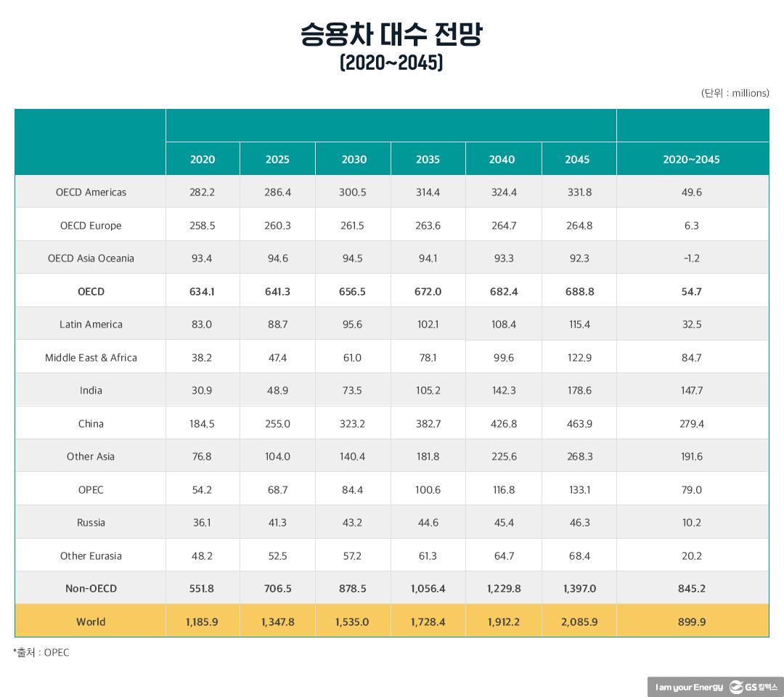Click the OECD subtotal row label
The height and width of the screenshot is (697, 784).
[x=91, y=290]
